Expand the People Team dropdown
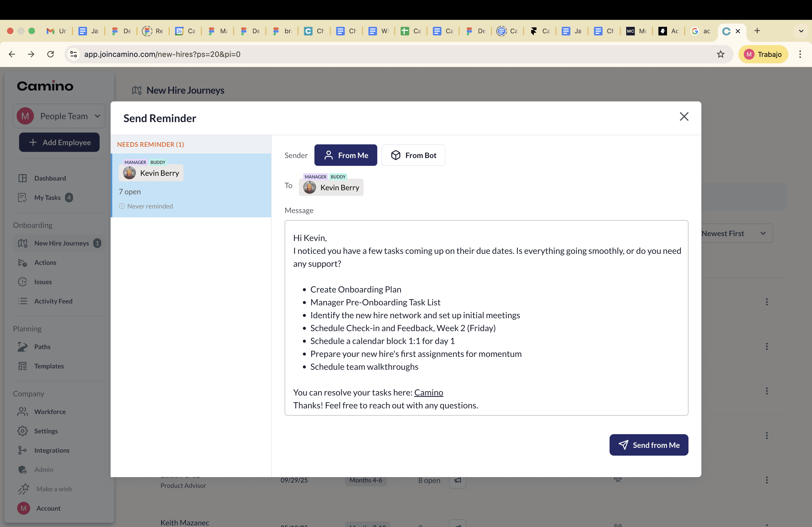The image size is (812, 527). [x=59, y=116]
